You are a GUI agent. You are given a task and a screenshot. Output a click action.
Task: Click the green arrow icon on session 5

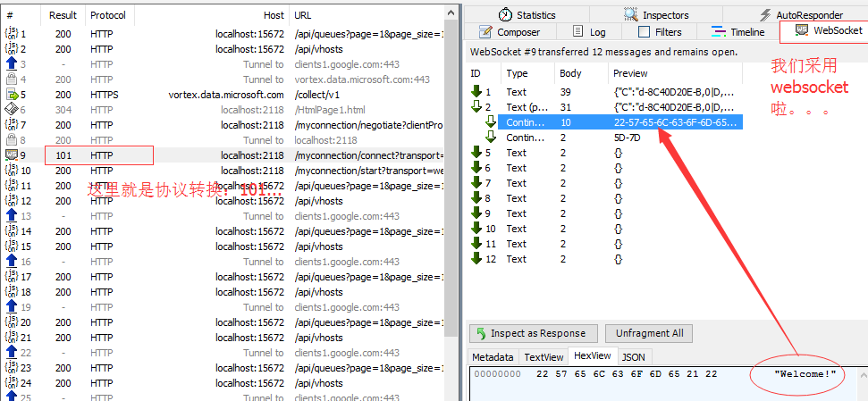(13, 95)
